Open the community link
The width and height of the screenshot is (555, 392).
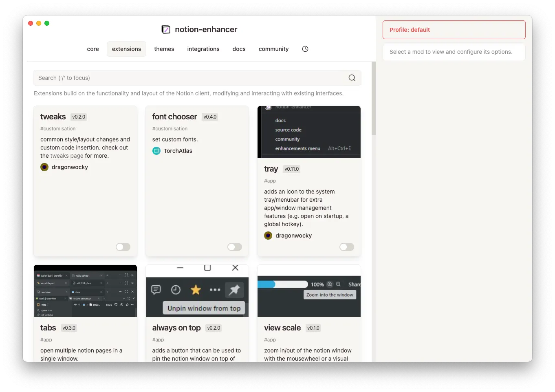[x=274, y=49]
